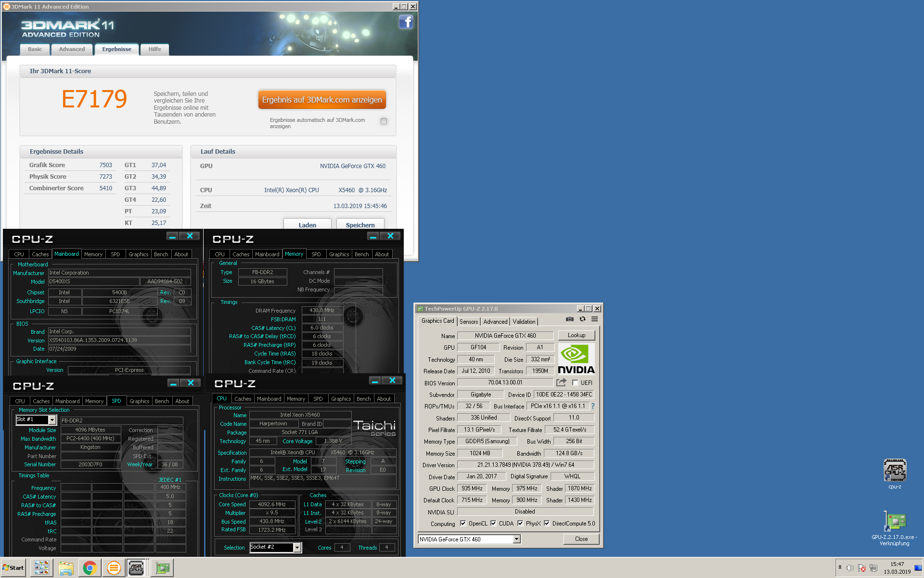Launch Google Chrome from taskbar

90,568
